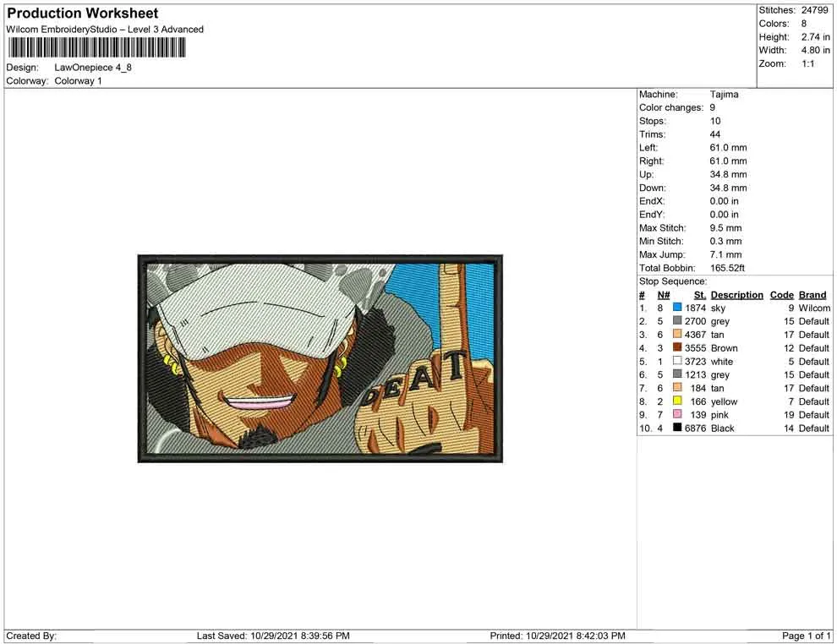837x644 pixels.
Task: Click the Zoom value 1:1
Action: (808, 63)
